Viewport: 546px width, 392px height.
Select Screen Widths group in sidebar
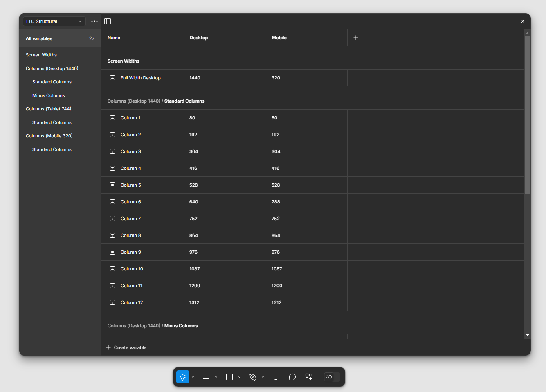pyautogui.click(x=41, y=55)
